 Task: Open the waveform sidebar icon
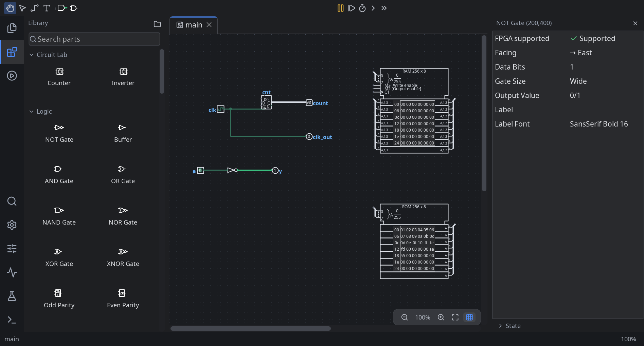pos(12,272)
